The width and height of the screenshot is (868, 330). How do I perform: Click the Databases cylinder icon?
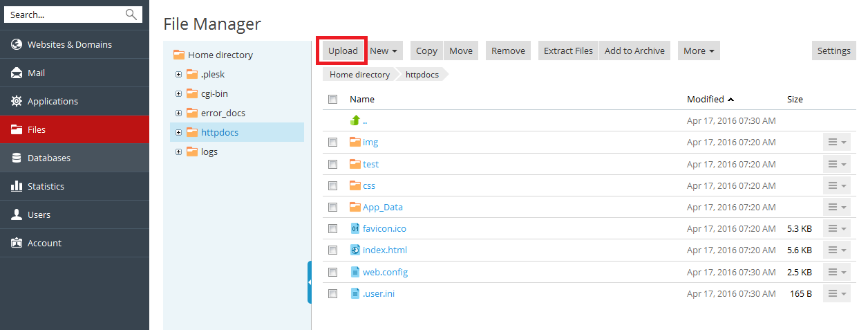(x=17, y=158)
